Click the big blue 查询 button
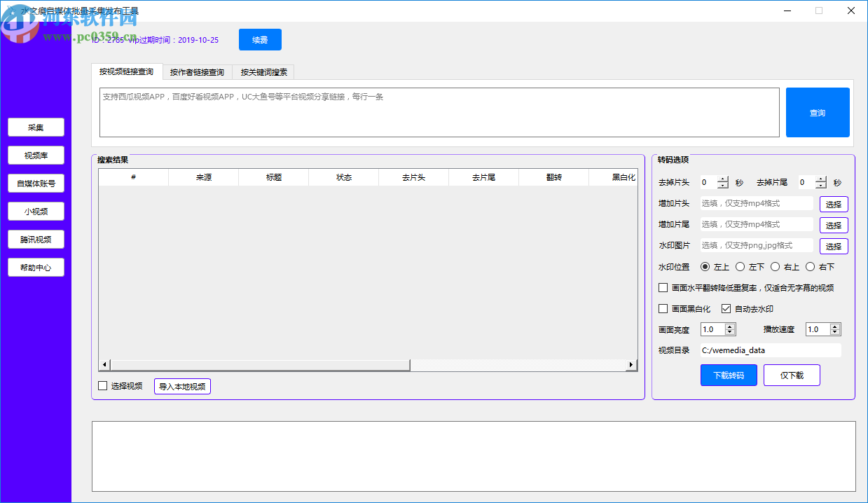This screenshot has height=503, width=868. coord(818,112)
